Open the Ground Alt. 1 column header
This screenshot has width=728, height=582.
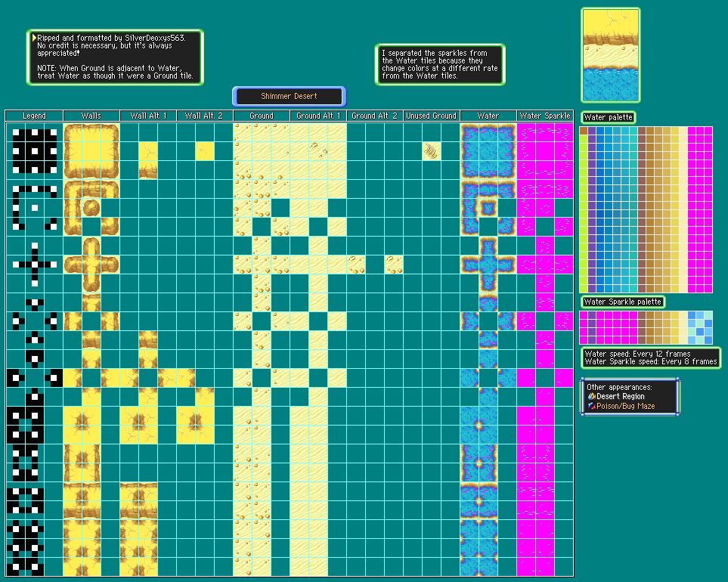point(318,116)
